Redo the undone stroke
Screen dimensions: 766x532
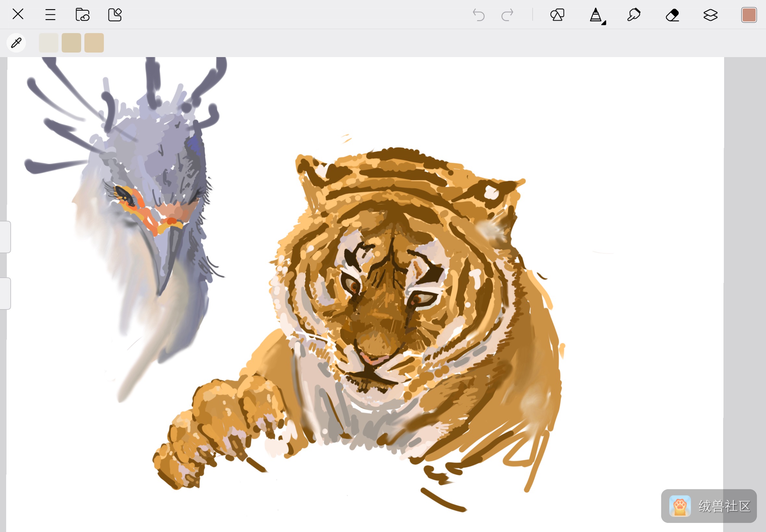[x=507, y=15]
